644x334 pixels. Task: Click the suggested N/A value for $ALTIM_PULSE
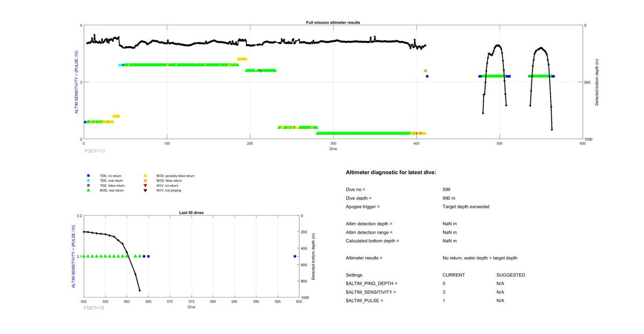coord(501,301)
